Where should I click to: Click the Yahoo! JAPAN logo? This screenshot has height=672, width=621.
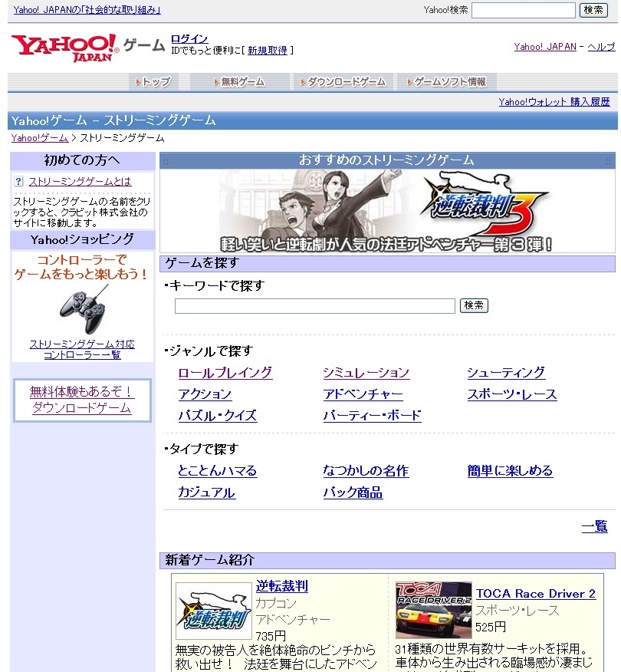pyautogui.click(x=65, y=47)
